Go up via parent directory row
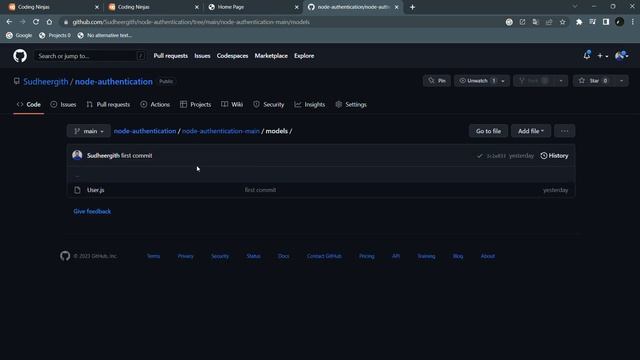This screenshot has height=360, width=640. pyautogui.click(x=321, y=176)
